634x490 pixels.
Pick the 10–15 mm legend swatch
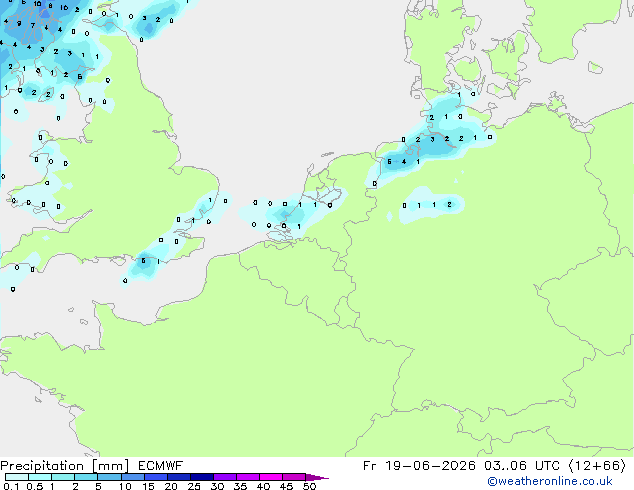coord(132,477)
